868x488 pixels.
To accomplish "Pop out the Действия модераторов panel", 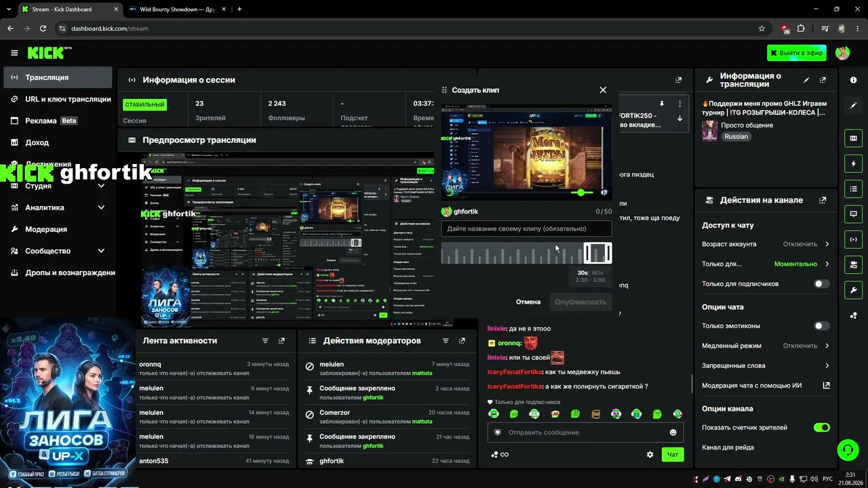I will click(x=462, y=340).
